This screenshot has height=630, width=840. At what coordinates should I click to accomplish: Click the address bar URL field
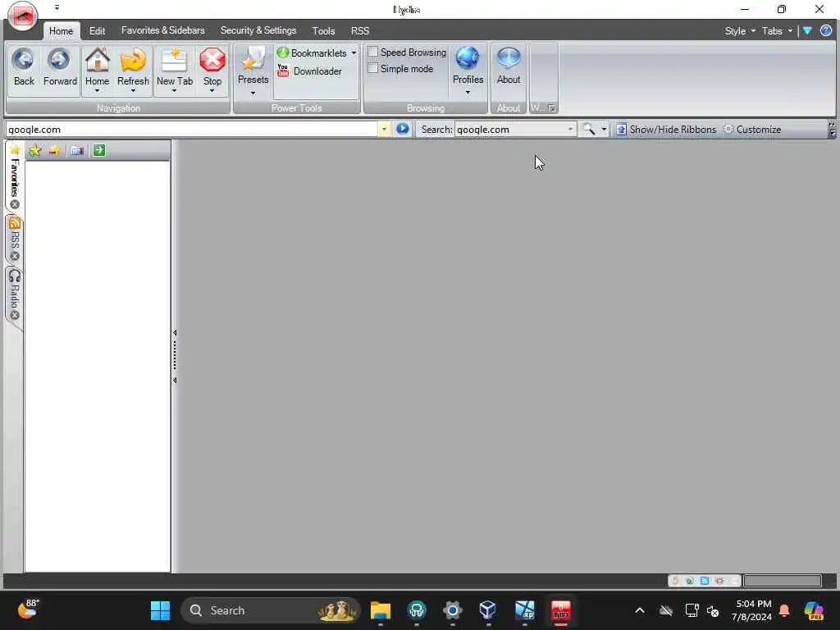(x=191, y=129)
